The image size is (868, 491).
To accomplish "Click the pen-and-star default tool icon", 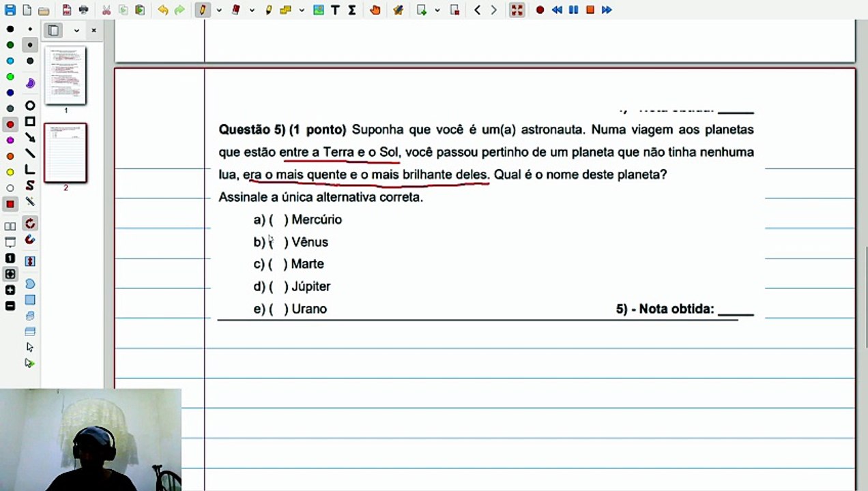I will 399,10.
